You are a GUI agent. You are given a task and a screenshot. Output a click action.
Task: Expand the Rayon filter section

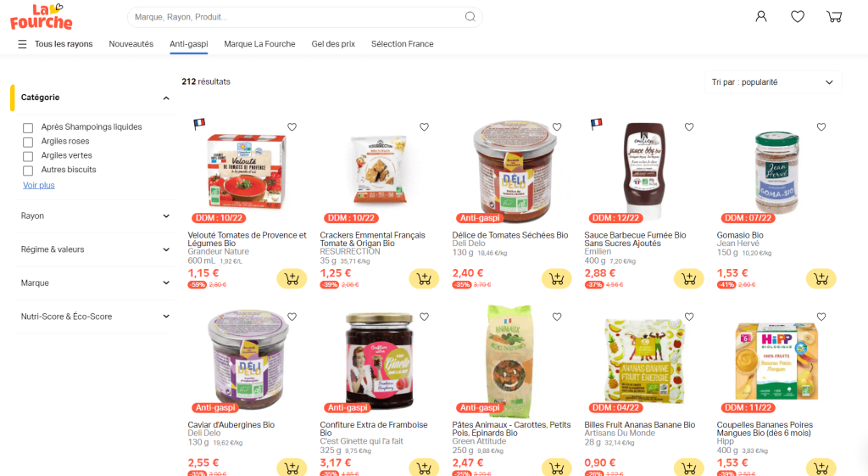point(95,216)
